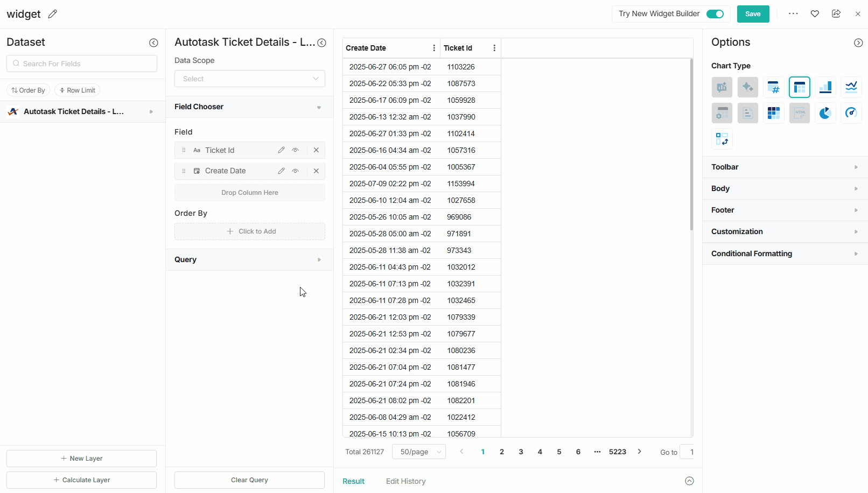Click the heart favorite icon in header
The width and height of the screenshot is (868, 493).
pyautogui.click(x=815, y=14)
